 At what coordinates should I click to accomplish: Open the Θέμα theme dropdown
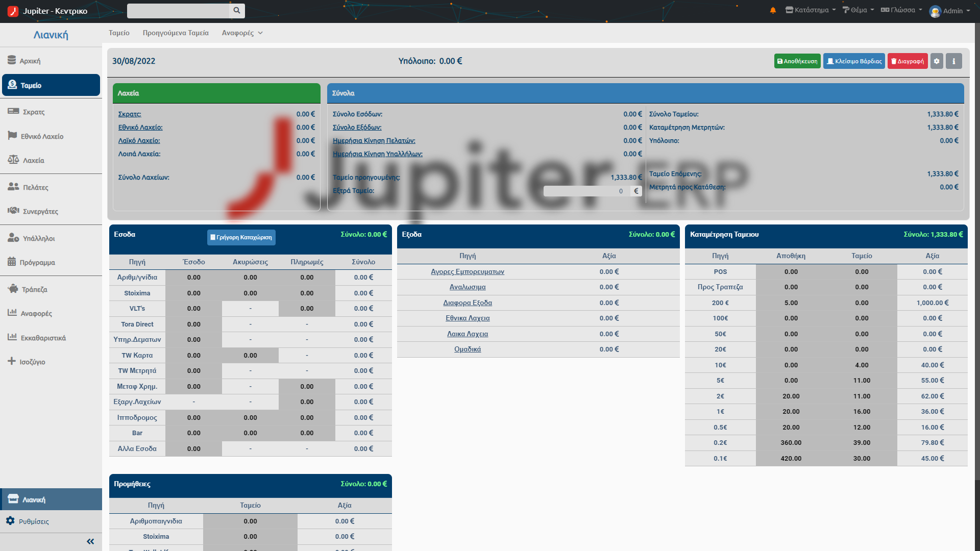tap(858, 10)
